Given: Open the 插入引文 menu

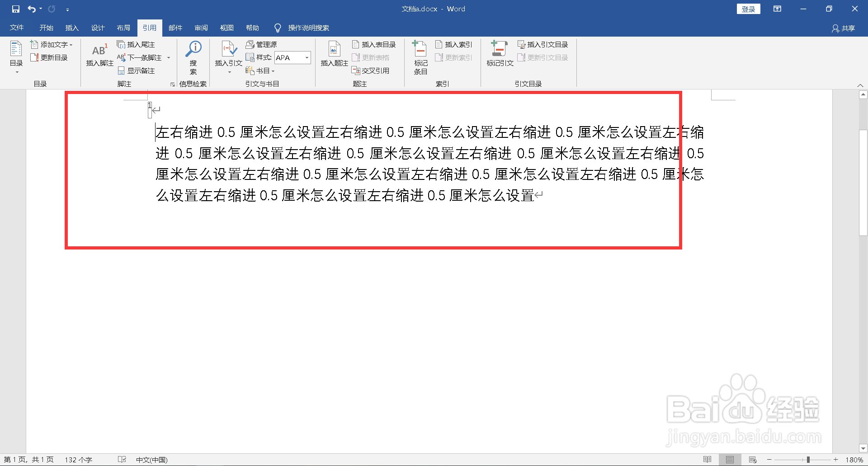Looking at the screenshot, I should [x=229, y=57].
